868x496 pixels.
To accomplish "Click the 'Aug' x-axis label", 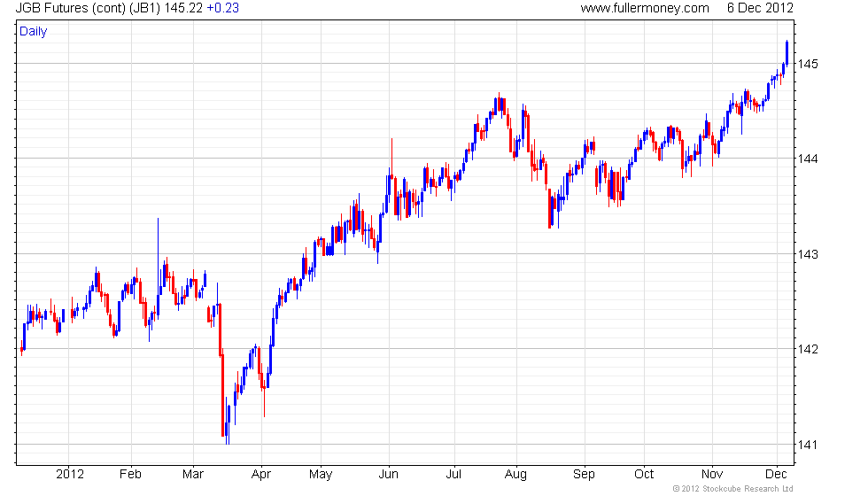I will point(515,475).
